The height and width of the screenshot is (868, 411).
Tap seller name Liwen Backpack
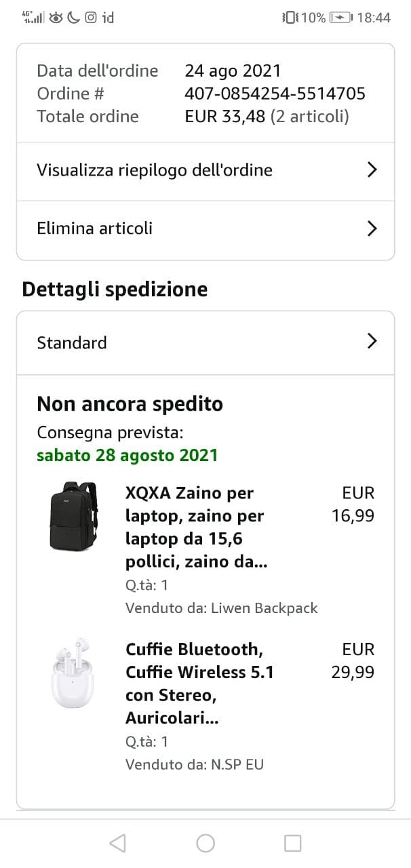(x=266, y=608)
